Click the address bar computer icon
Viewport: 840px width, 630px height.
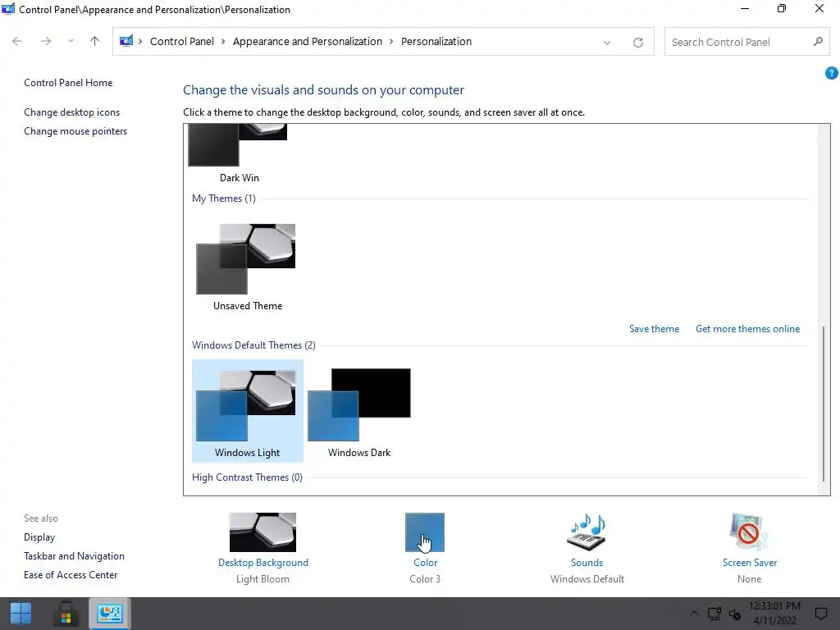click(126, 41)
